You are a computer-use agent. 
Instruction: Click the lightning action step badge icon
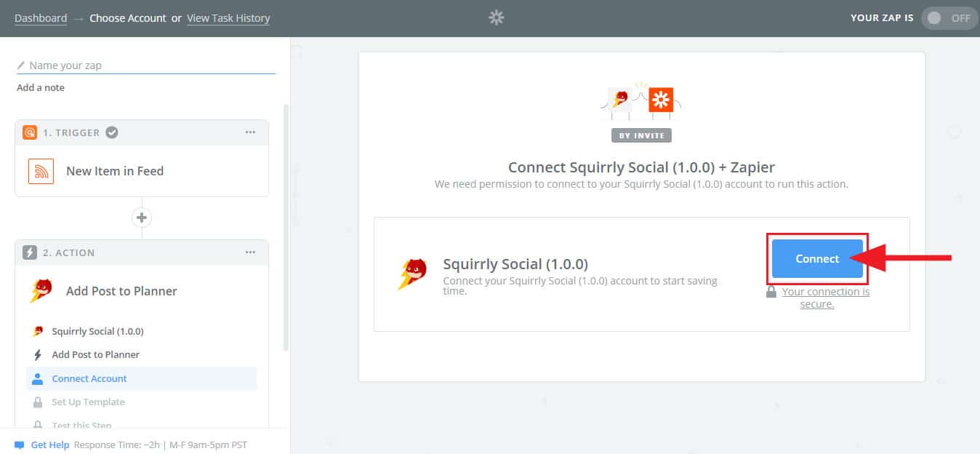(x=30, y=252)
